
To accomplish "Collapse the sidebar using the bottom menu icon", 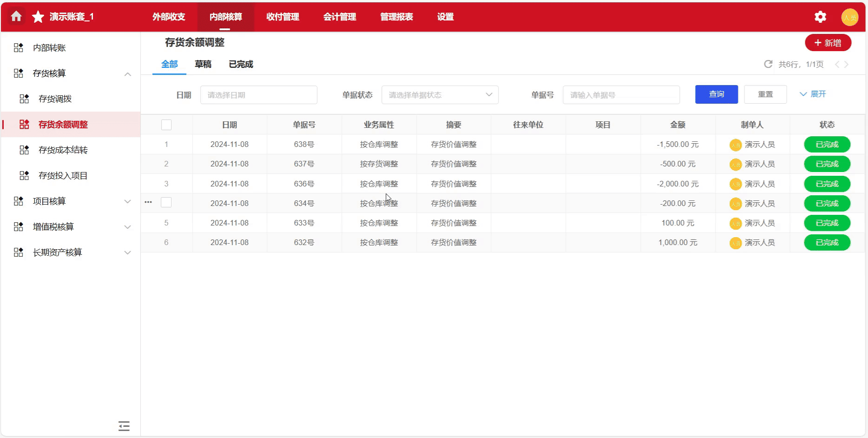I will click(x=124, y=426).
